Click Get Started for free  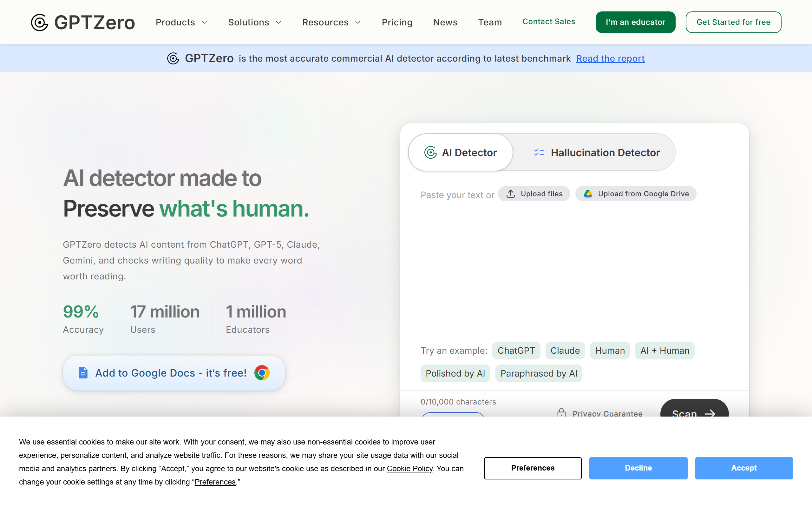pos(733,22)
